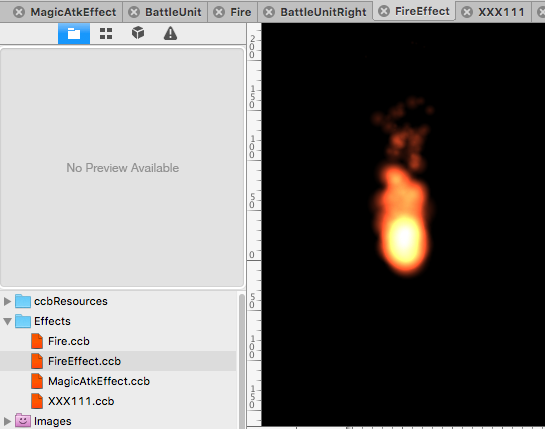Close the MagicAtkEffect tab
The image size is (545, 429).
[x=19, y=12]
